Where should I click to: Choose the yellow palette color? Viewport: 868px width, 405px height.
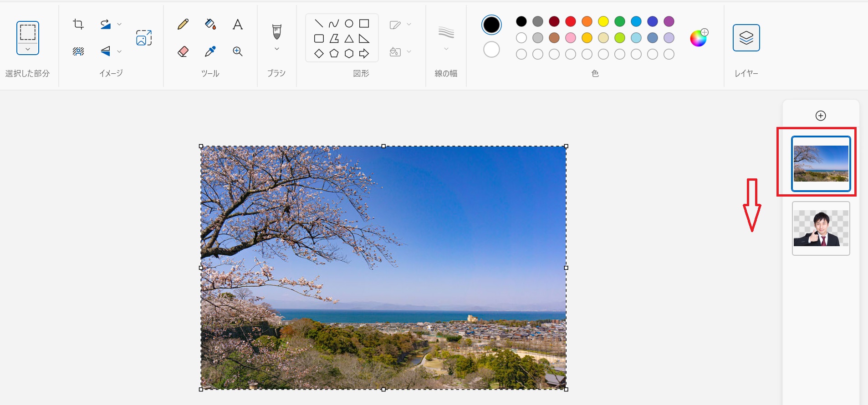pos(603,21)
